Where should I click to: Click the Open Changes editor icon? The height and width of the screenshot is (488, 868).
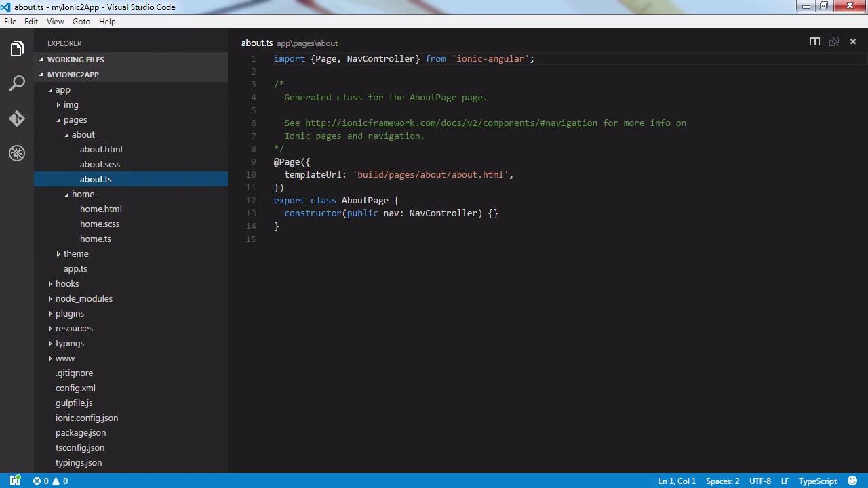(834, 42)
